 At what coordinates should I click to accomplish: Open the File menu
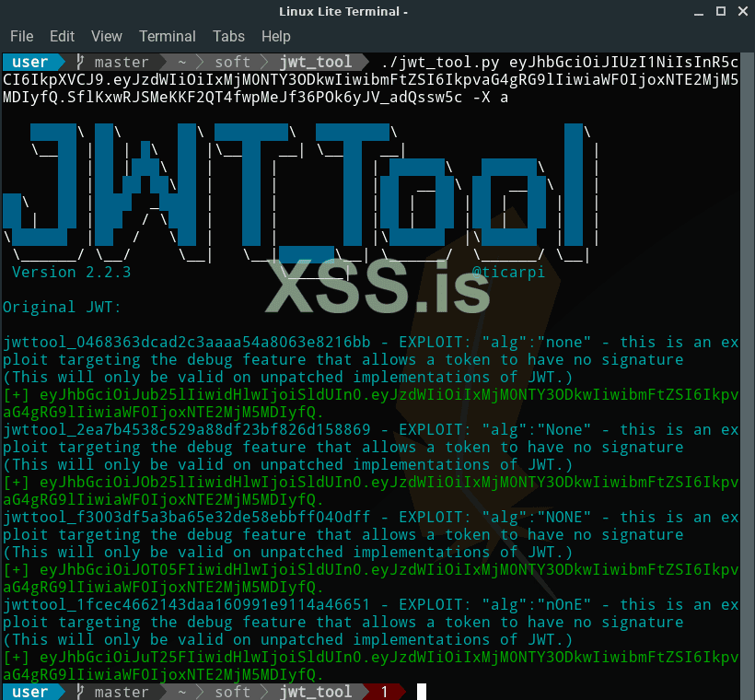point(22,36)
